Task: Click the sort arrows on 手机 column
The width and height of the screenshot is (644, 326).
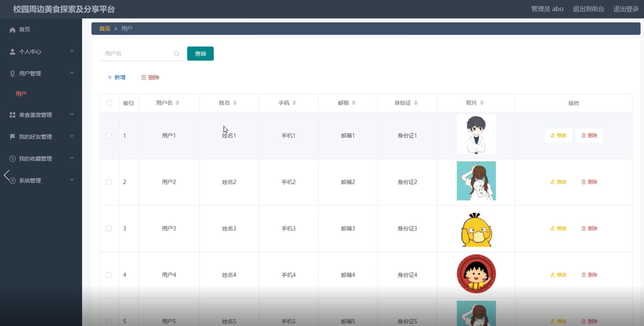Action: pos(294,103)
